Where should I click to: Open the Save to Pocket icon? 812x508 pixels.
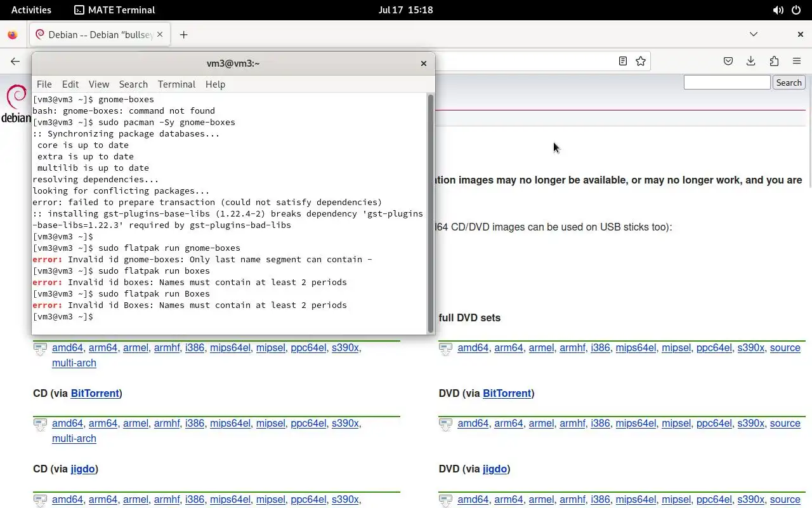728,61
